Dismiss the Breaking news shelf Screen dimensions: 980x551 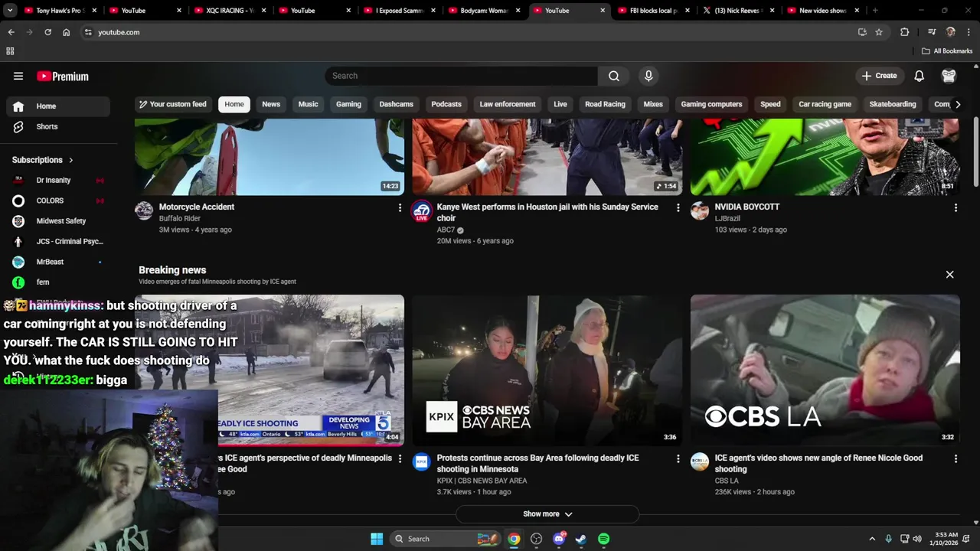[x=949, y=275]
